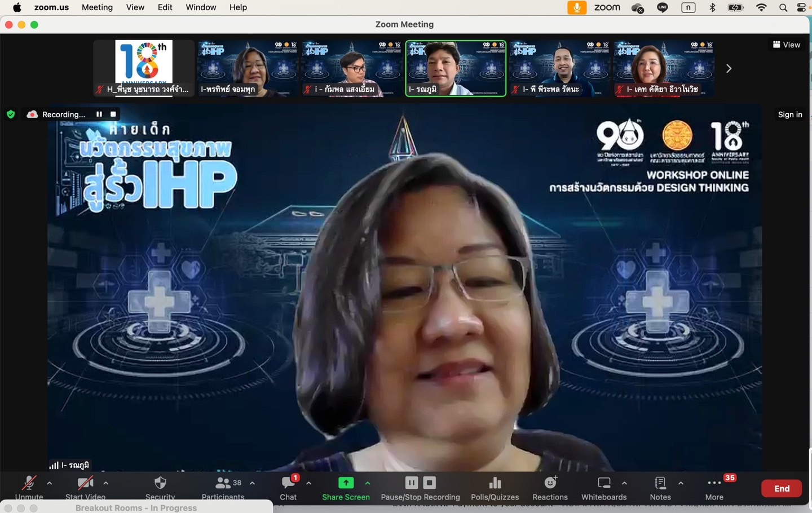The height and width of the screenshot is (513, 812).
Task: Pause recording in the top recording indicator
Action: [99, 114]
